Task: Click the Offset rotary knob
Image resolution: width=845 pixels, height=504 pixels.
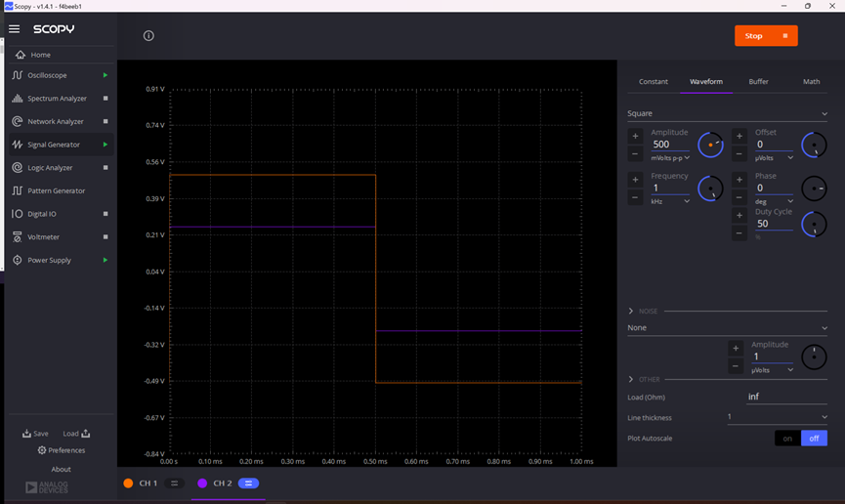Action: (815, 146)
